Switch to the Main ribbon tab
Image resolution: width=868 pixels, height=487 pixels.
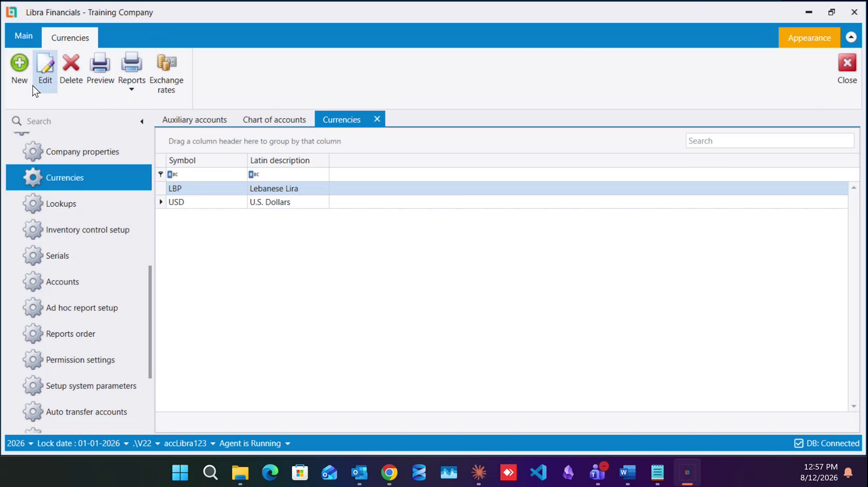23,36
